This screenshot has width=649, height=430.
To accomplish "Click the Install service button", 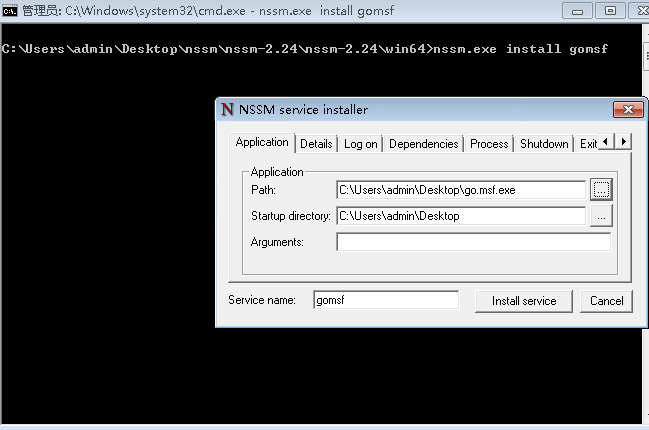I will tap(524, 301).
